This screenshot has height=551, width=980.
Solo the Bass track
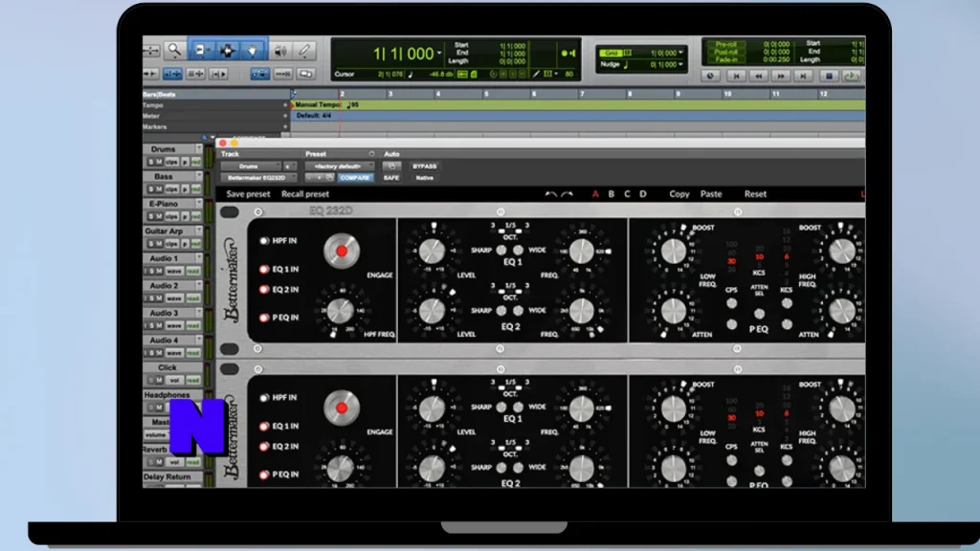click(x=150, y=189)
